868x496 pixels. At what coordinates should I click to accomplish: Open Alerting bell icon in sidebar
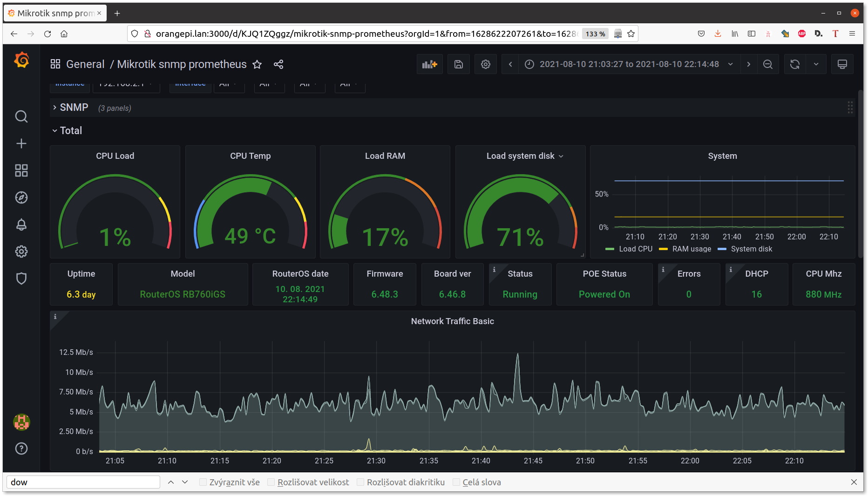[x=21, y=224]
